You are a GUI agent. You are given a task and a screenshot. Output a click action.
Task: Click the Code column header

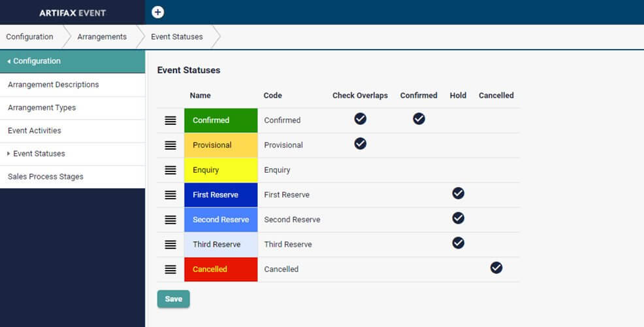click(x=273, y=95)
